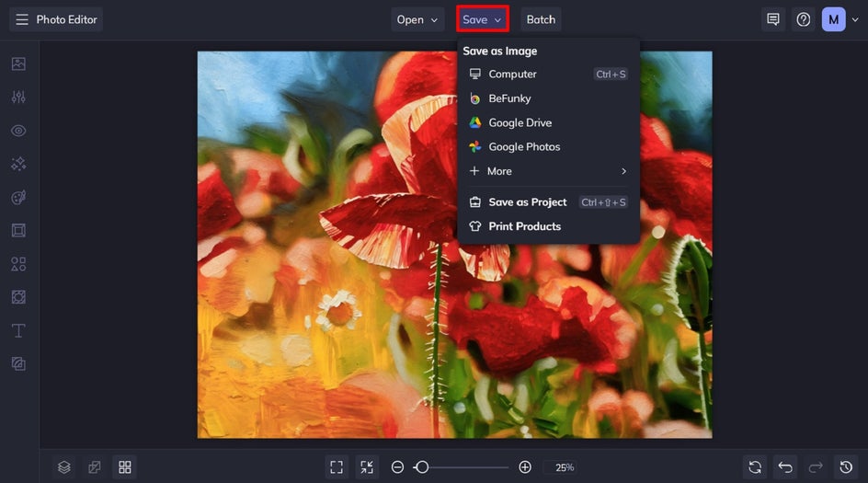Click the grid view icon in bottom bar
Screen dimensions: 868x483
(x=125, y=467)
